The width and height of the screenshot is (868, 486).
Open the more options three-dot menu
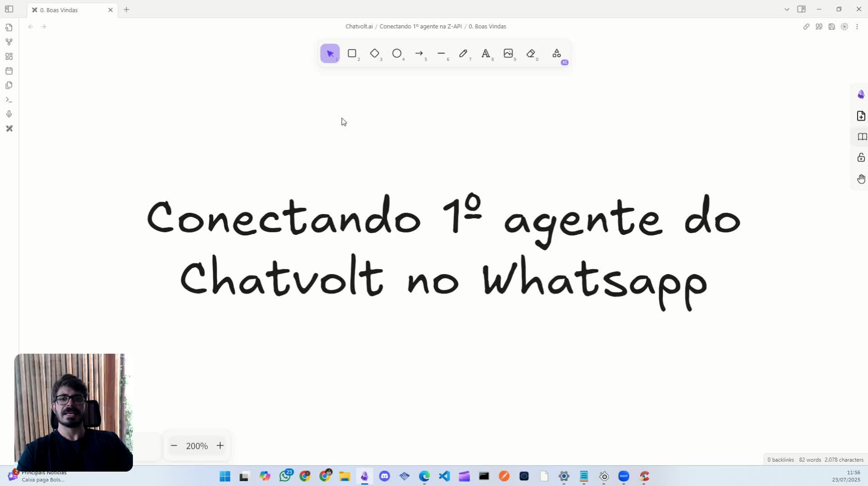(x=858, y=27)
